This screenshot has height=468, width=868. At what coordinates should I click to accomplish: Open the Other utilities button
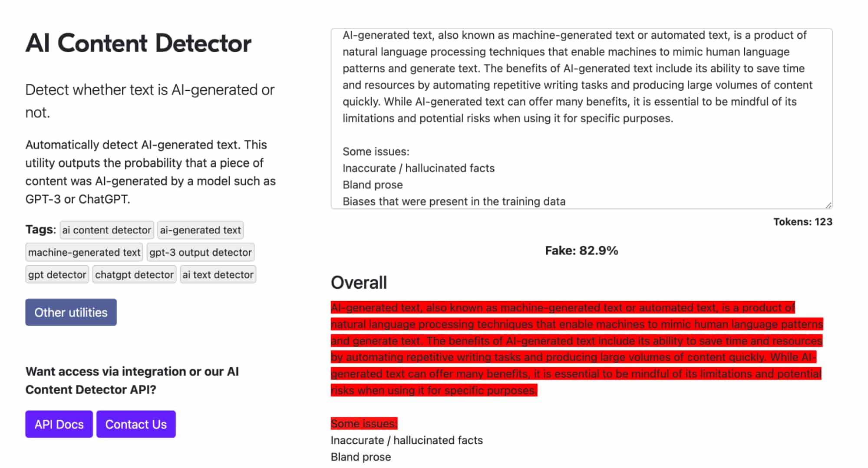71,312
